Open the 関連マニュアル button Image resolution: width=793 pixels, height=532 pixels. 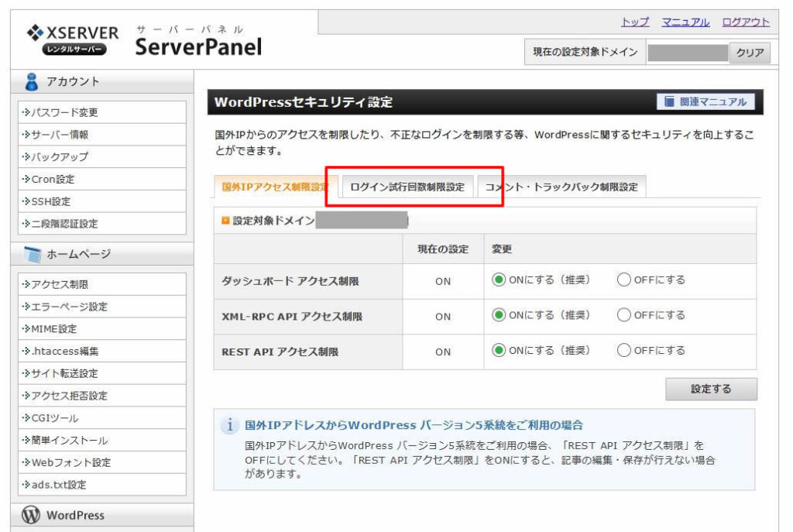pyautogui.click(x=705, y=101)
